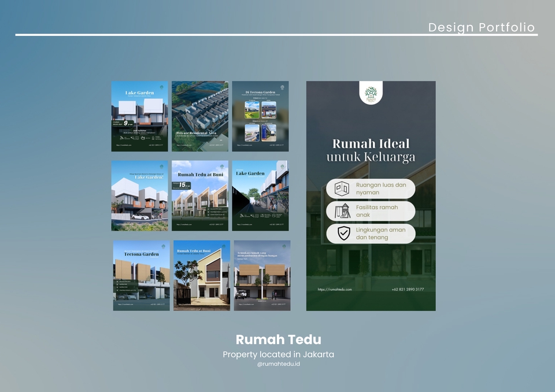The image size is (555, 392).
Task: Open the Private Residential Area aerial poster
Action: click(200, 116)
